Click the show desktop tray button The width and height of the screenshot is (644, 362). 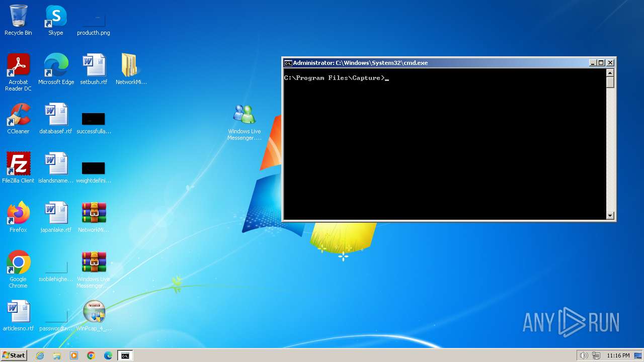click(x=638, y=355)
